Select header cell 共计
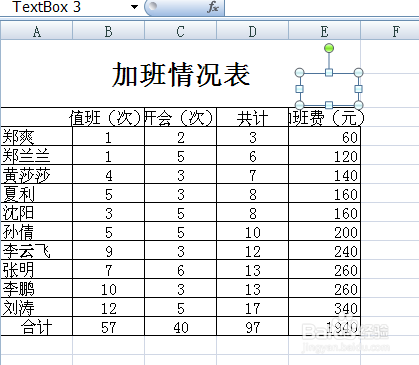Image resolution: width=419 pixels, height=365 pixels. click(252, 117)
